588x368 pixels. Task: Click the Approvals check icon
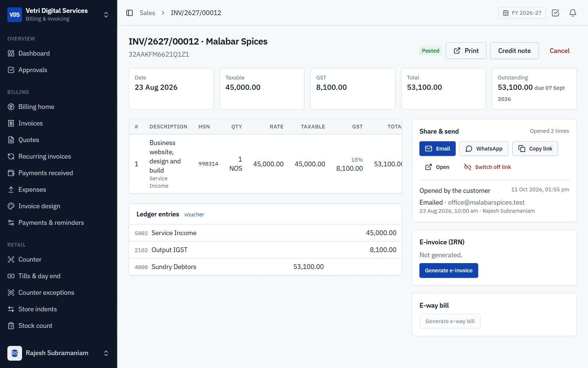tap(11, 70)
